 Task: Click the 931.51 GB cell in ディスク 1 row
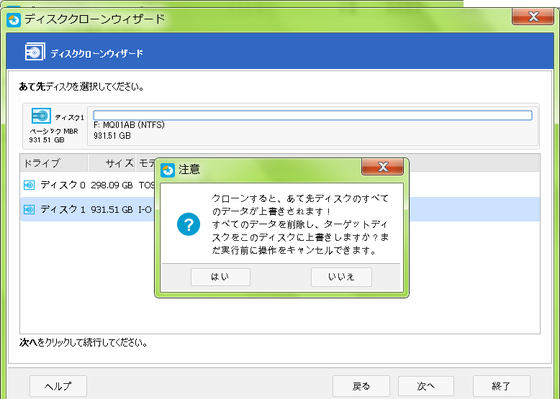click(112, 210)
